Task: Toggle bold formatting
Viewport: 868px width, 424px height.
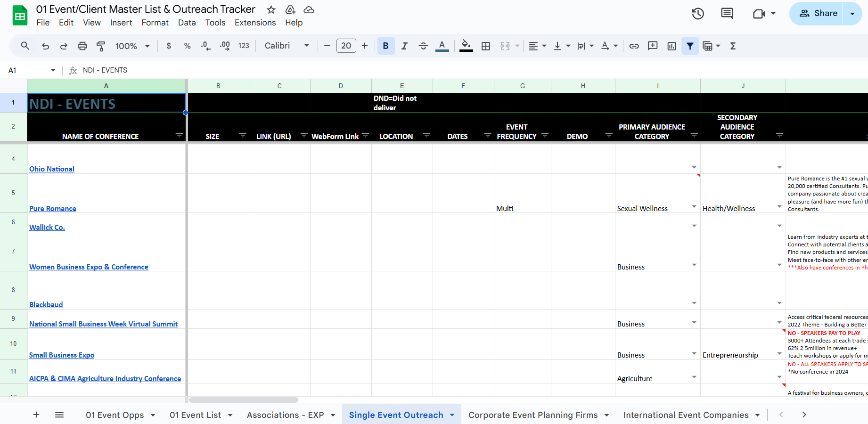Action: (386, 46)
